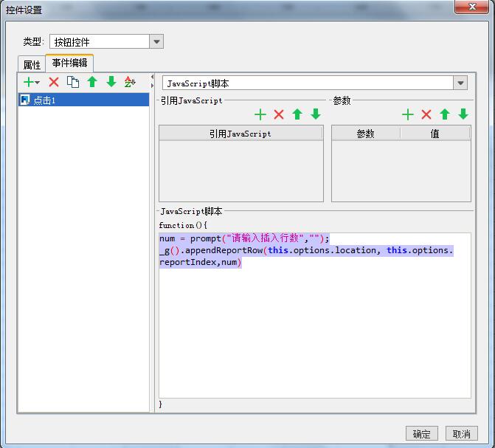The width and height of the screenshot is (495, 448).
Task: Open the 类型 按钮控件 dropdown
Action: coord(156,42)
